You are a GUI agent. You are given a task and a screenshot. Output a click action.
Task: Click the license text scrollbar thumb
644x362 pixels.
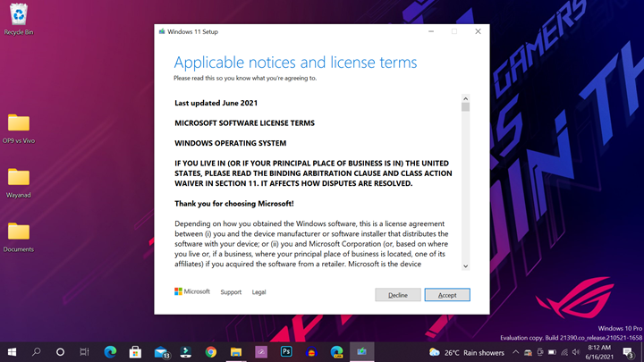click(465, 107)
